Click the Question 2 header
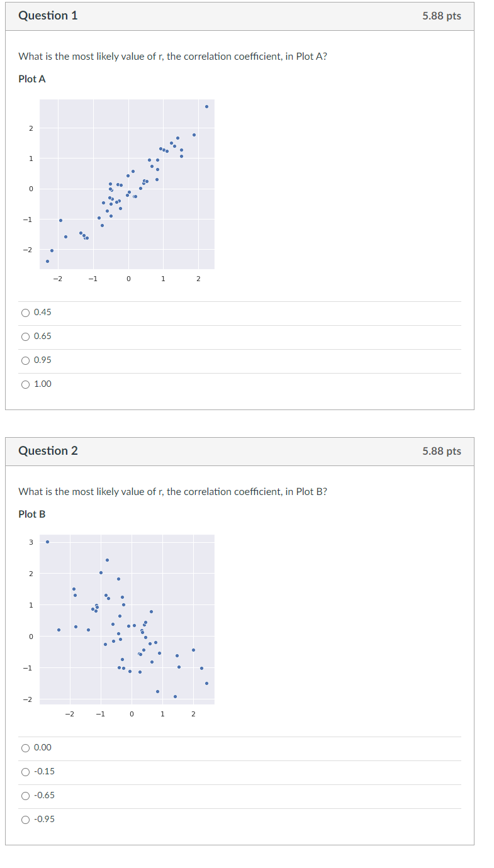Viewport: 494px width, 868px height. click(x=48, y=451)
